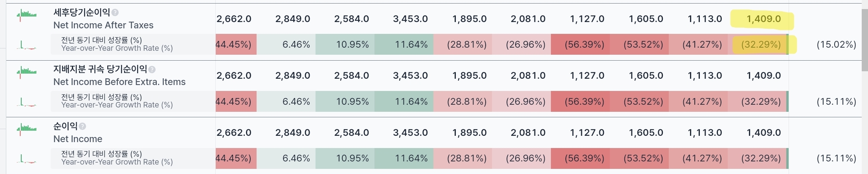Viewport: 868px width, 174px height.
Task: Open sparkline chart for the Net Income row
Action: tap(26, 129)
